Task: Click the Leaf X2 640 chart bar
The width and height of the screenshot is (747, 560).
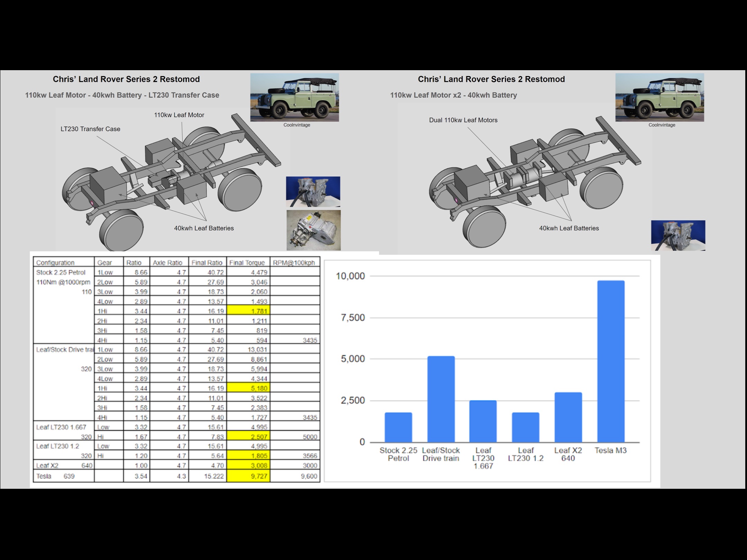Action: coord(568,417)
